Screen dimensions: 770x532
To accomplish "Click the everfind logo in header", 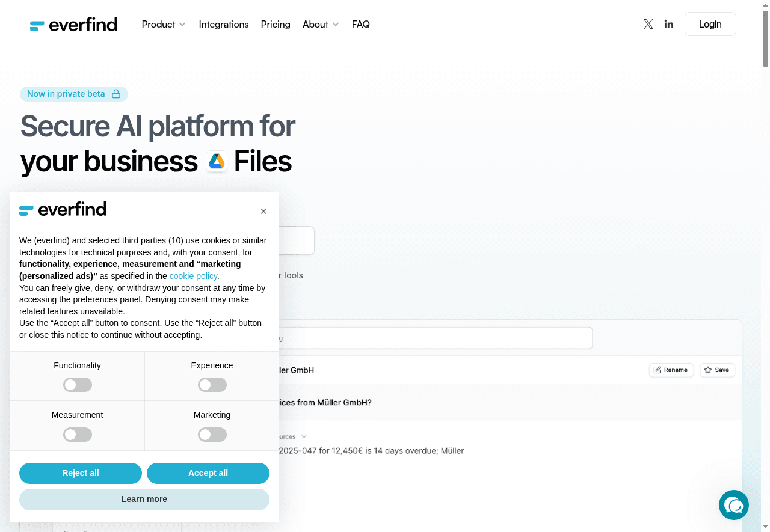I will point(73,25).
